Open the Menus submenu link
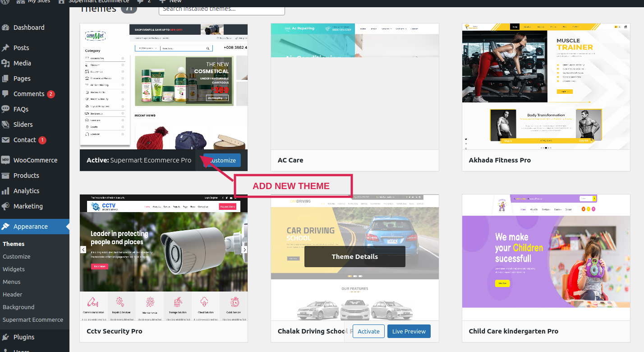This screenshot has height=352, width=644. [x=12, y=282]
